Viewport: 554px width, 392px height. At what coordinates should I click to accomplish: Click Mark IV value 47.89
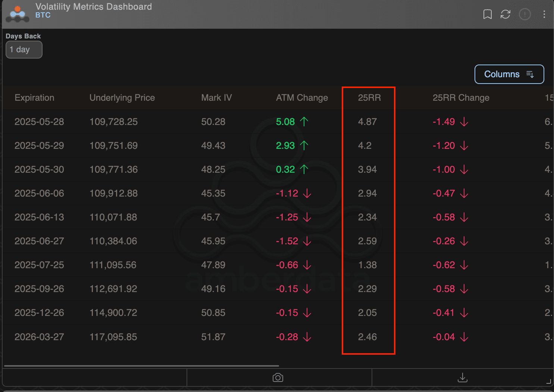213,265
